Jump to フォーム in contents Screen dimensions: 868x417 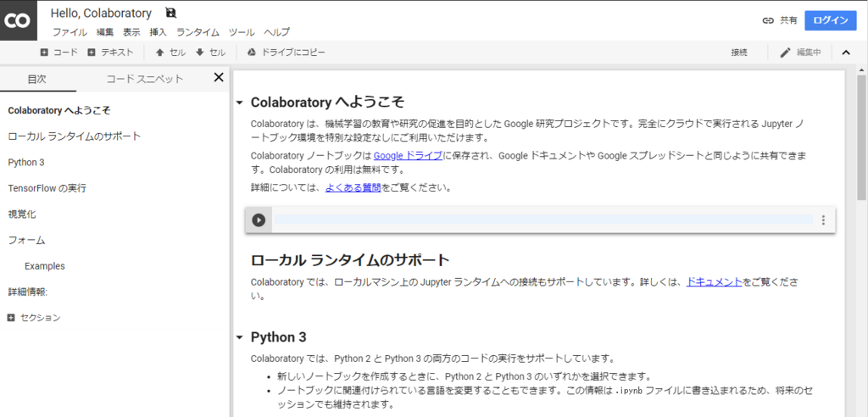(26, 241)
